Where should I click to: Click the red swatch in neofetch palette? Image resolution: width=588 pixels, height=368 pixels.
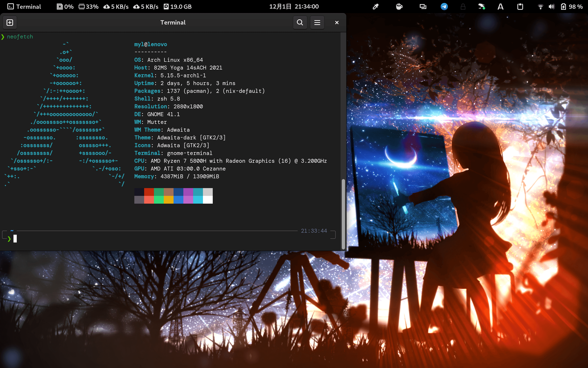coord(149,192)
